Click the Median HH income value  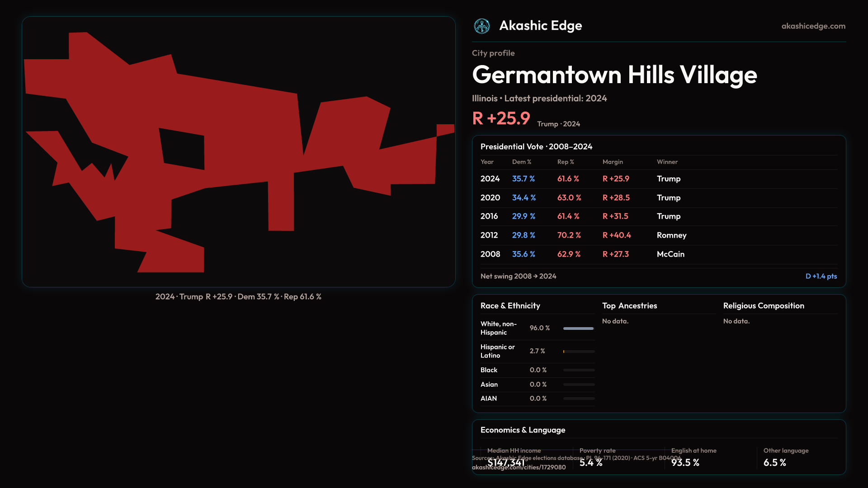[x=505, y=463]
